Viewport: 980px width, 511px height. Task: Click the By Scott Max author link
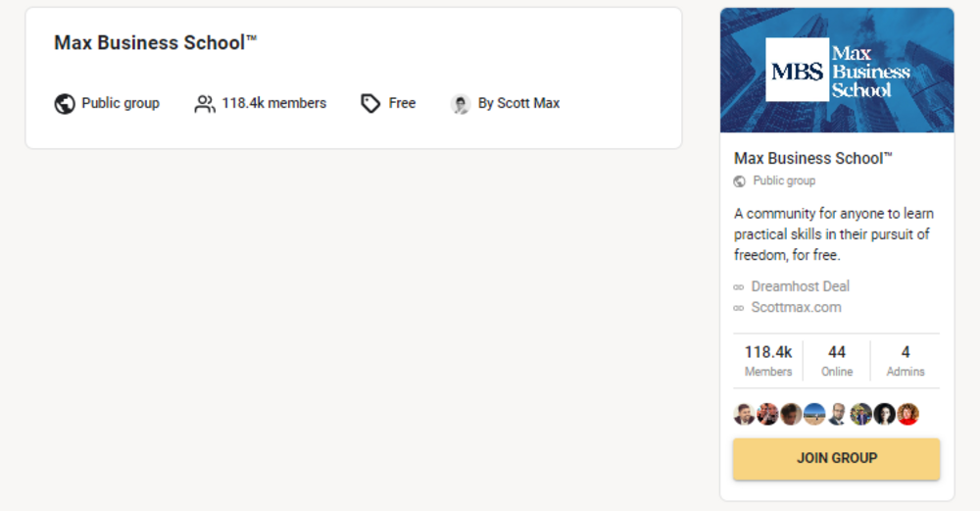tap(518, 103)
